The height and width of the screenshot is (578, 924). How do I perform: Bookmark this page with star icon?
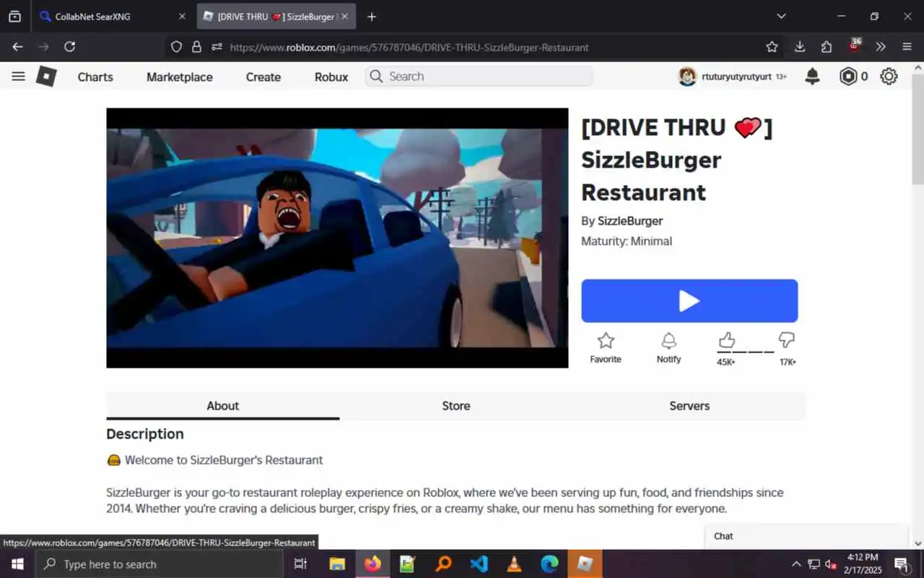(772, 47)
